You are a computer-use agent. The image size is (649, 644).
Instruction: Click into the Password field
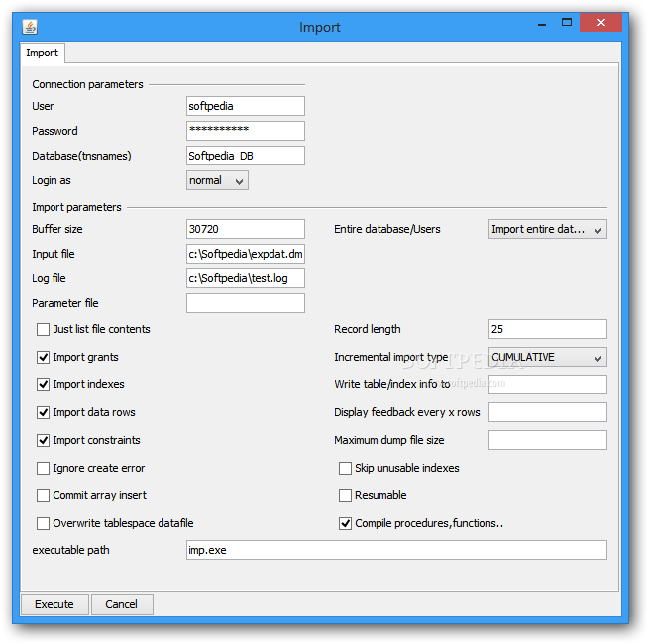[x=246, y=131]
